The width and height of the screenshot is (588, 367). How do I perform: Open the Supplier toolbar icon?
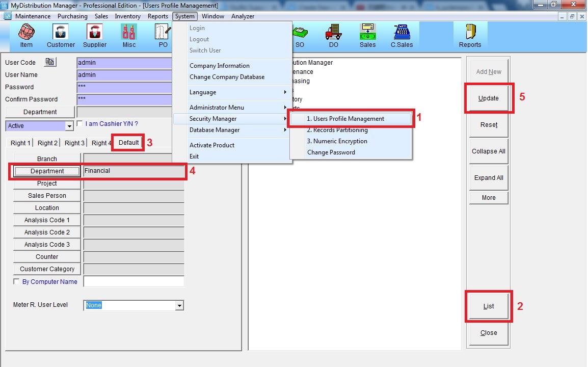tap(95, 35)
